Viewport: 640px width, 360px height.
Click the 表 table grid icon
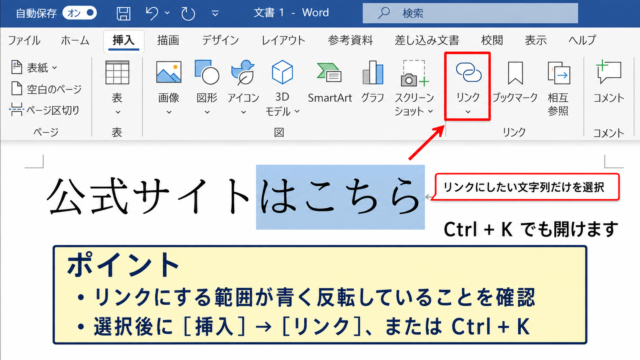[117, 73]
